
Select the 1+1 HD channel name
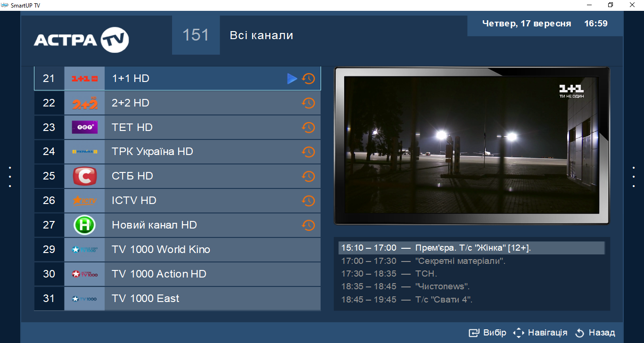click(131, 79)
